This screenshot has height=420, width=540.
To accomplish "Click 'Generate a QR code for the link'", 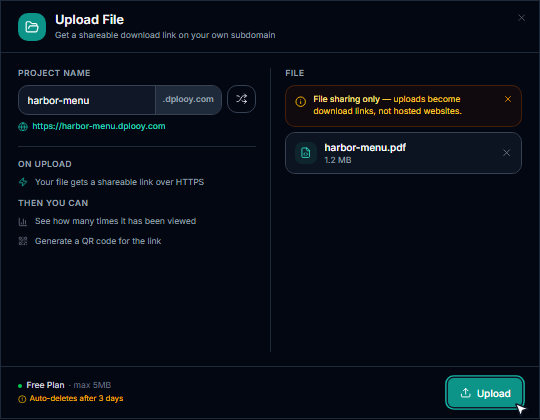I will click(98, 241).
